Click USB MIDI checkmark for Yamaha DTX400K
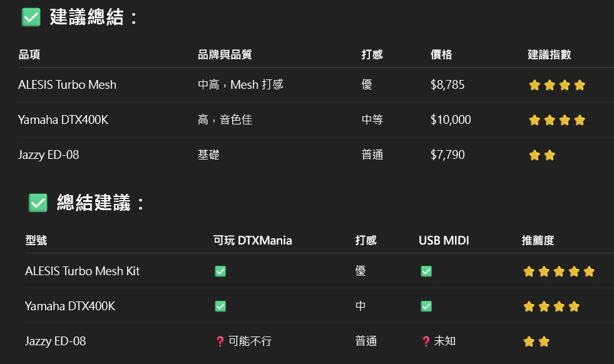Viewport: 614px width, 364px height. (426, 306)
